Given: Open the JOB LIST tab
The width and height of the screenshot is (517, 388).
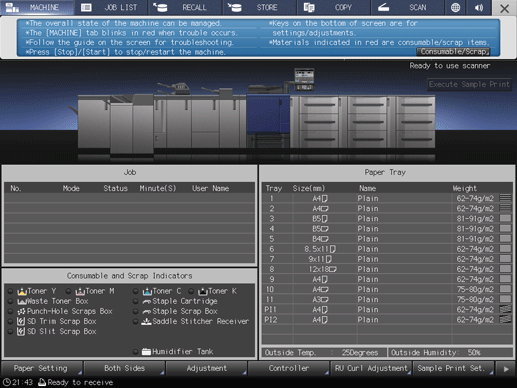Looking at the screenshot, I should point(111,7).
